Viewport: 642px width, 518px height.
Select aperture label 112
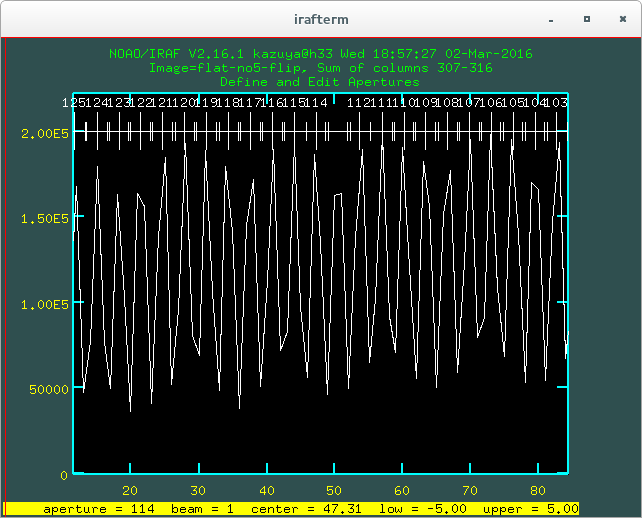click(359, 102)
